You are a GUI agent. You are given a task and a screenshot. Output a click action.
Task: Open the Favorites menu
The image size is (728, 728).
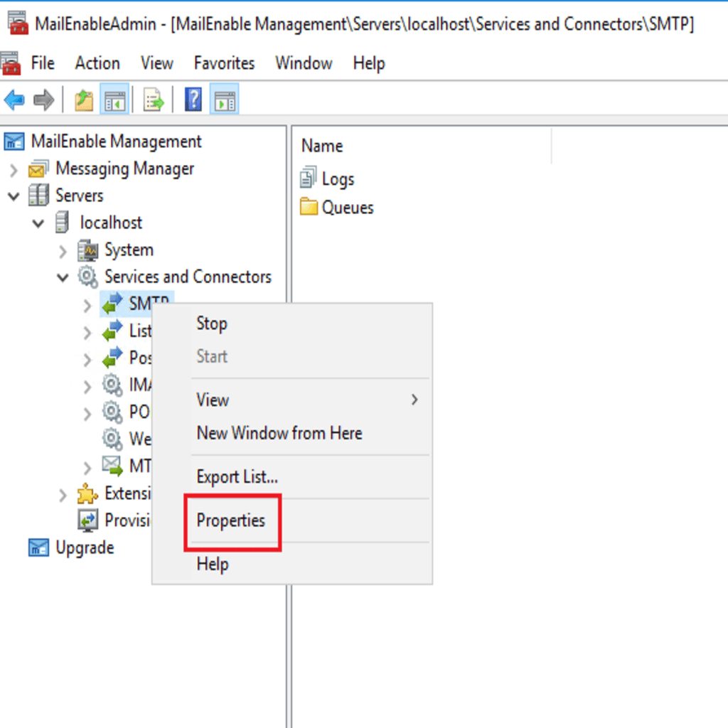[224, 63]
